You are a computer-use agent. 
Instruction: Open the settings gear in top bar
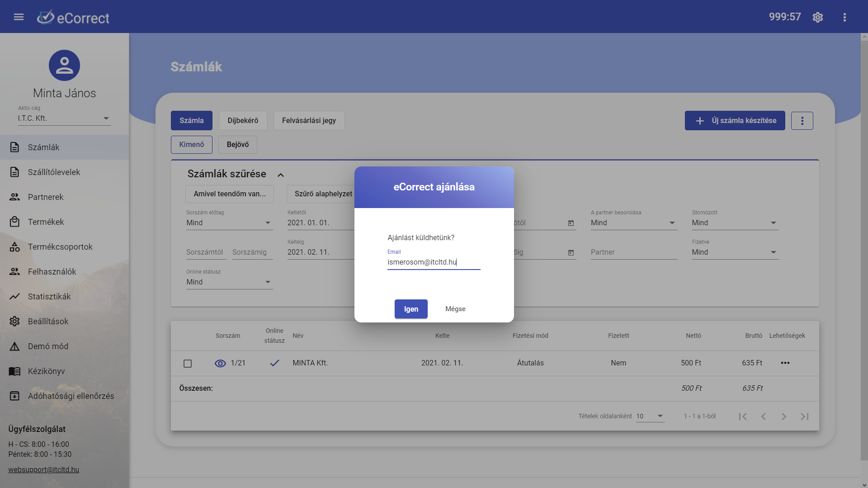point(817,17)
